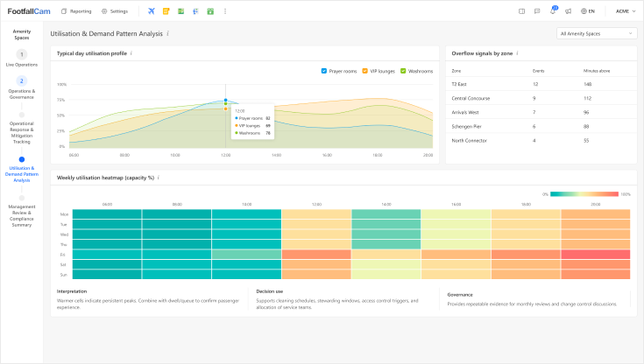Viewport: 644px width, 364px height.
Task: Click the heatmap colour scale legend bar
Action: (584, 194)
